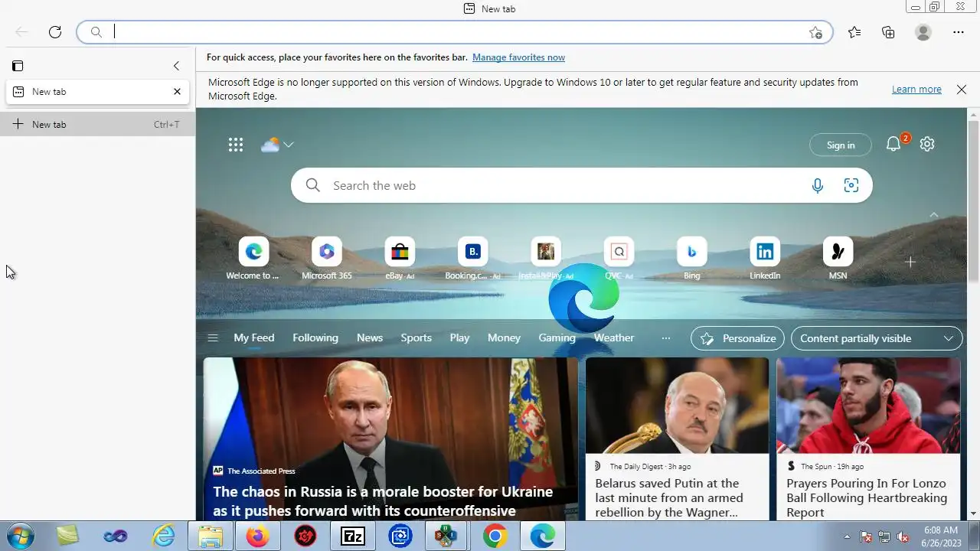Dismiss the unsupported Windows notification bar
The image size is (980, 551).
[x=962, y=90]
